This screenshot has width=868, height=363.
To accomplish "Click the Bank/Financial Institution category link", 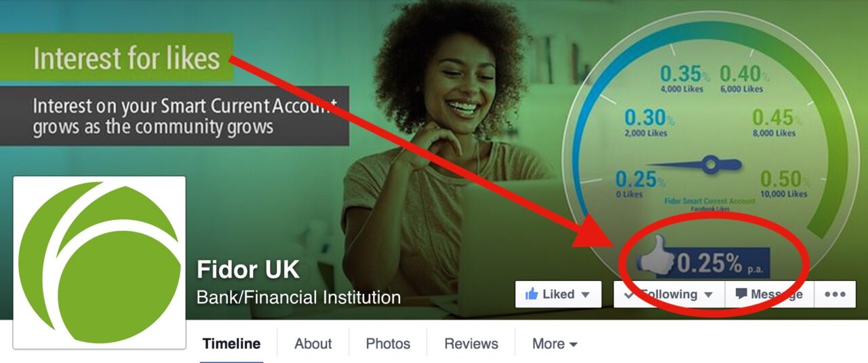I will coord(298,297).
